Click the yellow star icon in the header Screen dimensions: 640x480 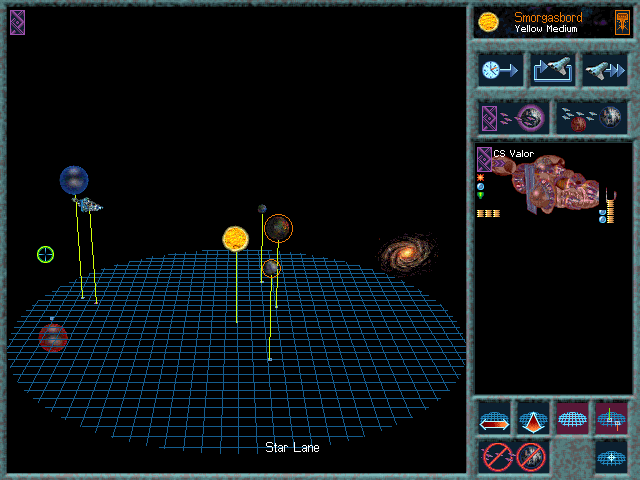coord(488,22)
